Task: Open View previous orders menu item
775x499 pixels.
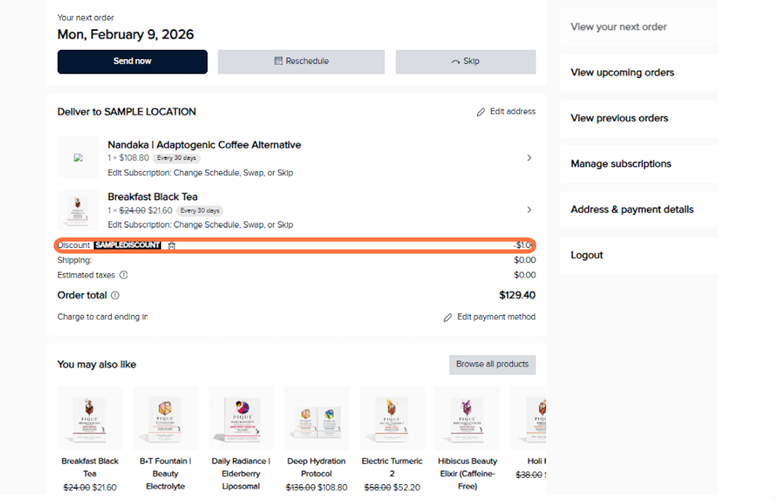Action: click(x=619, y=118)
